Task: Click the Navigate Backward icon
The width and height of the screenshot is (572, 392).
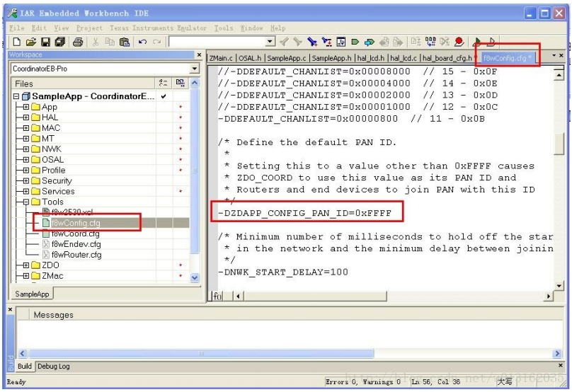Action: point(384,42)
